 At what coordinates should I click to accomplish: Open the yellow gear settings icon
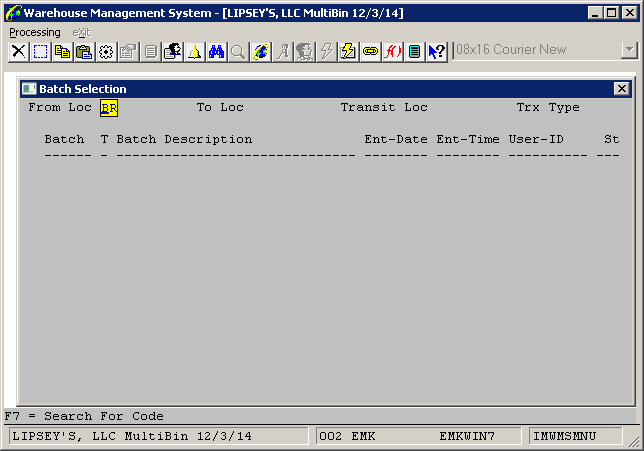(x=106, y=51)
